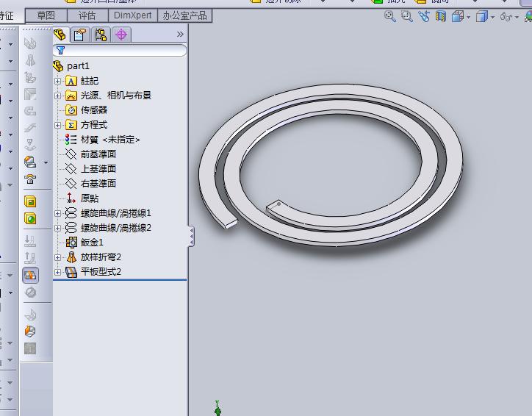The image size is (532, 416).
Task: Switch to the 办公室产品 tab
Action: (x=184, y=15)
